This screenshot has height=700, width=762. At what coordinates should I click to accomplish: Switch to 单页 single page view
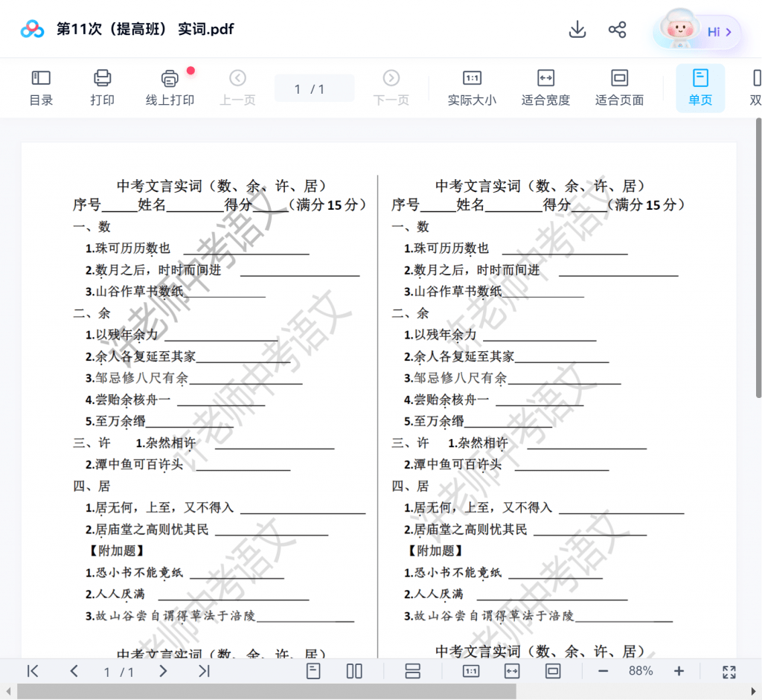(x=700, y=88)
